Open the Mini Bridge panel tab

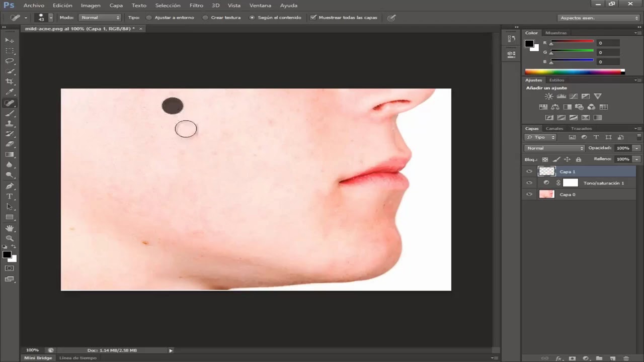(x=39, y=358)
